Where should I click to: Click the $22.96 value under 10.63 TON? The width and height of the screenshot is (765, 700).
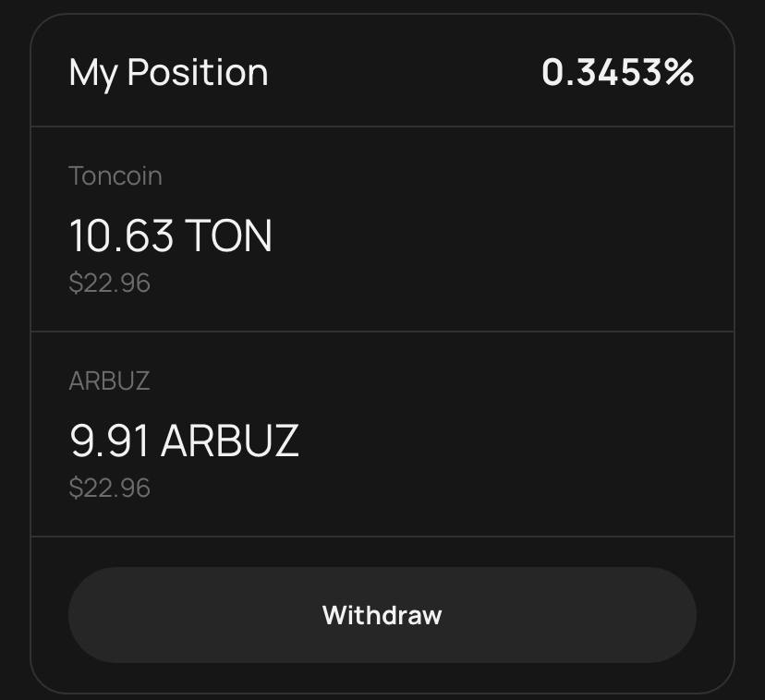(x=109, y=283)
